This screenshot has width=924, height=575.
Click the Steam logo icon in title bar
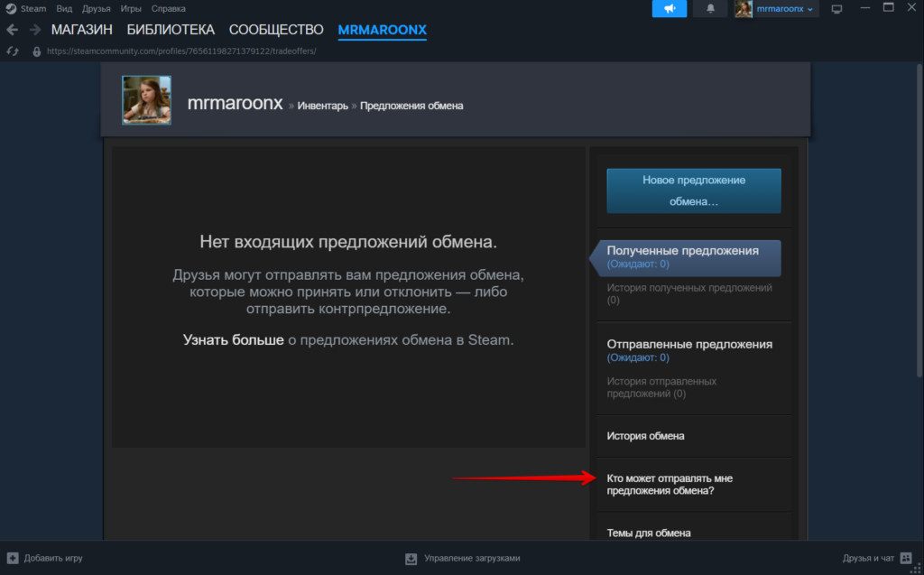click(x=11, y=9)
